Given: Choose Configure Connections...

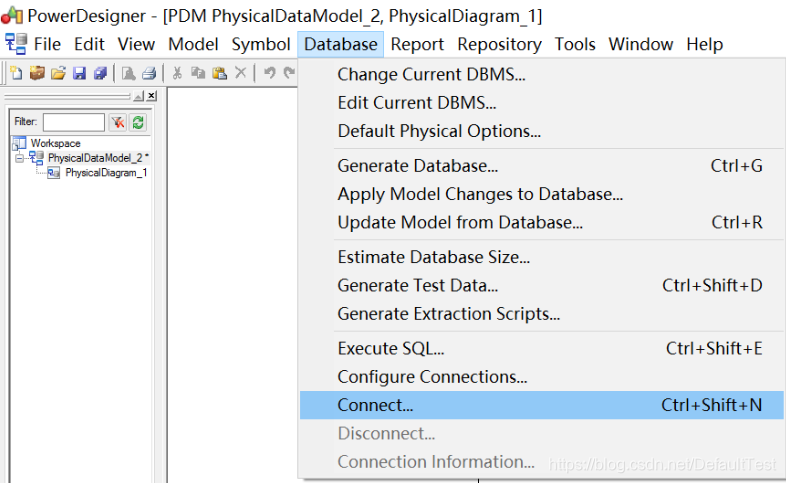Looking at the screenshot, I should pos(541,377).
